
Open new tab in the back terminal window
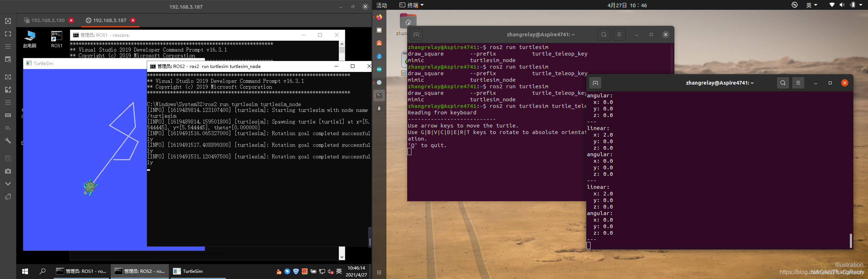tap(416, 35)
